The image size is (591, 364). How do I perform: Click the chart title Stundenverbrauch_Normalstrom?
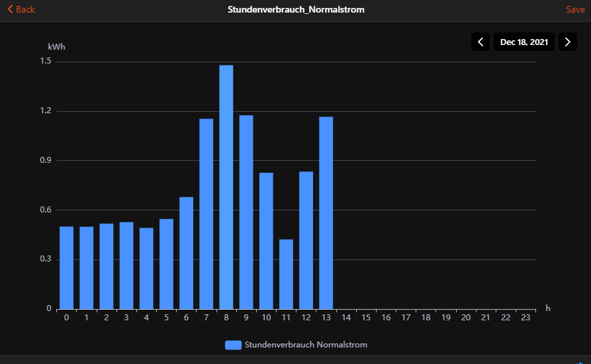coord(296,10)
